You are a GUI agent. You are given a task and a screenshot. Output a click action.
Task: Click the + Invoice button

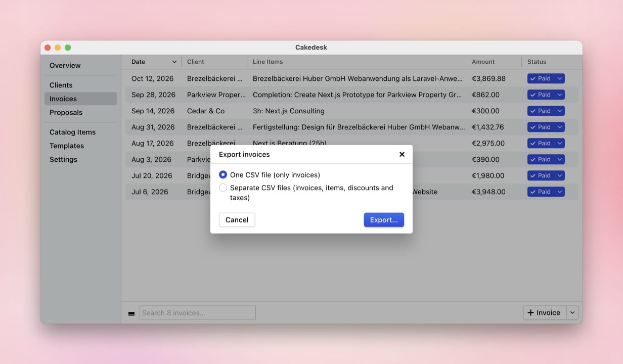(x=545, y=312)
